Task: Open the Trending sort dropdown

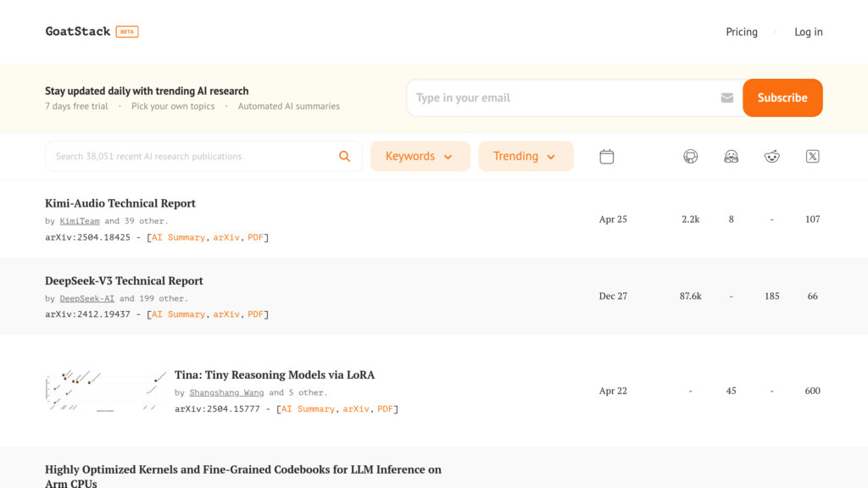Action: tap(526, 156)
